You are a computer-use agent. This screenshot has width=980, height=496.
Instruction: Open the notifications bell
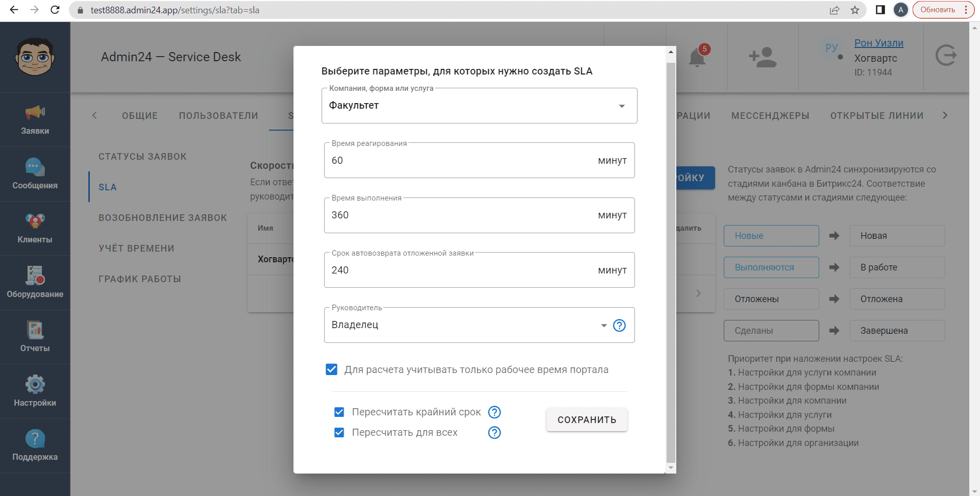click(697, 57)
